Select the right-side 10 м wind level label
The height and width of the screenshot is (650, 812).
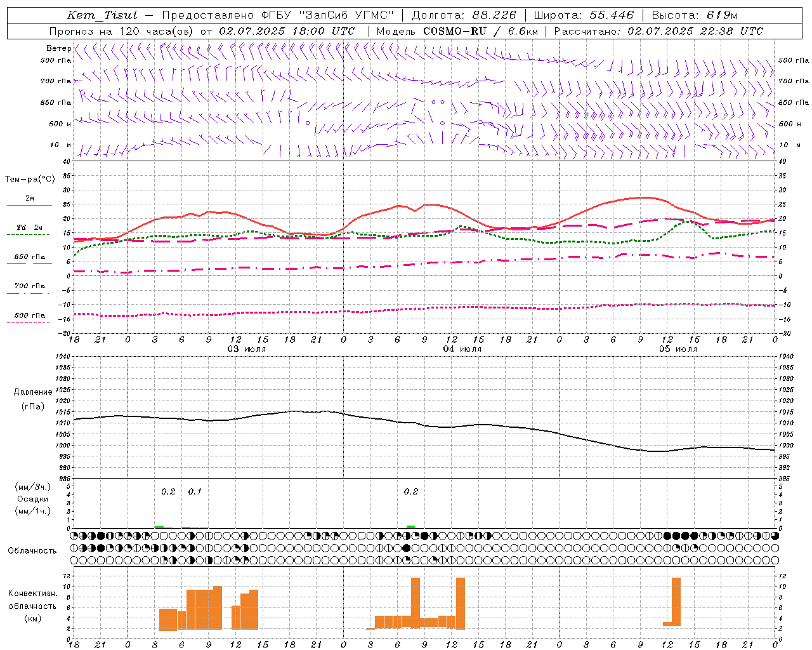click(x=789, y=145)
